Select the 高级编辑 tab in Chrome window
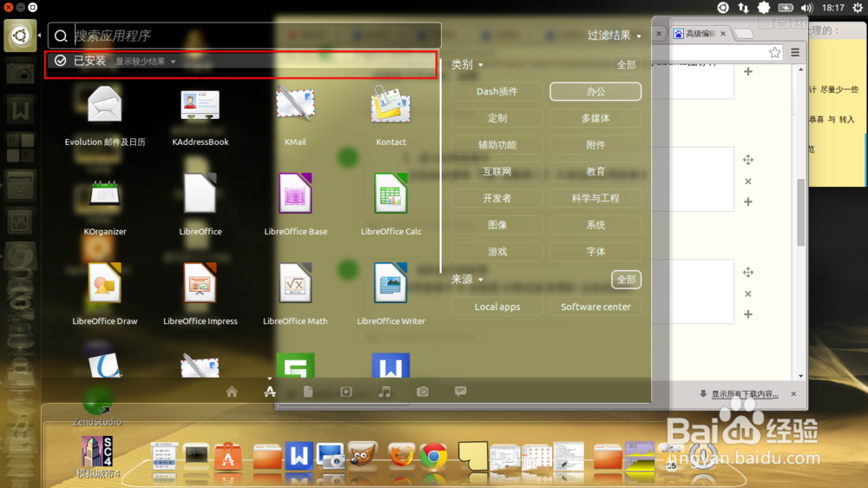The height and width of the screenshot is (488, 868). pyautogui.click(x=700, y=34)
